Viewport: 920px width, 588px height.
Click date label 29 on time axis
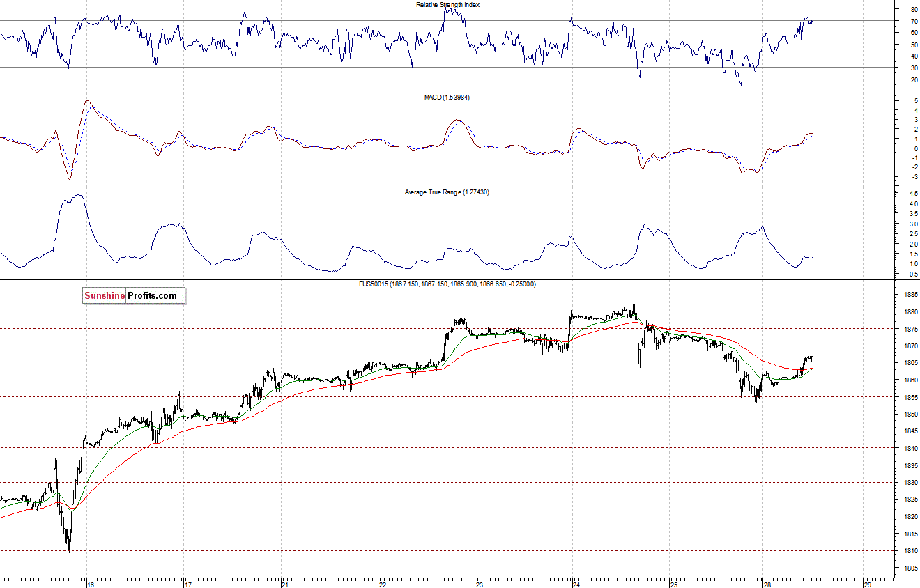click(x=867, y=584)
